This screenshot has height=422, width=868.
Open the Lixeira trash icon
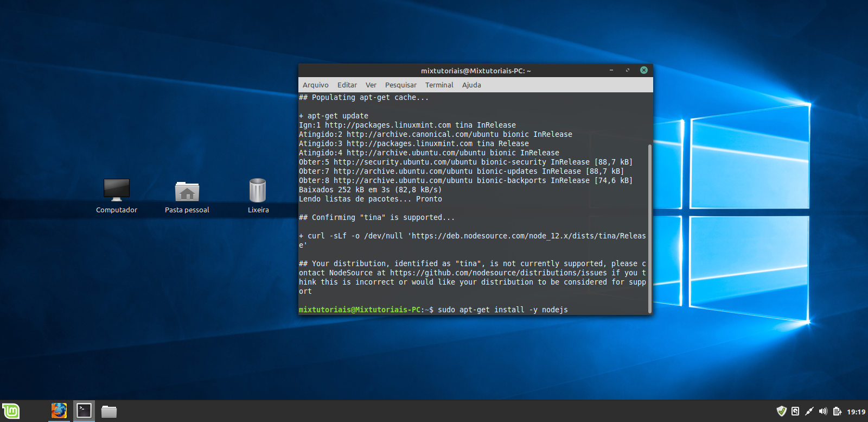pyautogui.click(x=258, y=196)
